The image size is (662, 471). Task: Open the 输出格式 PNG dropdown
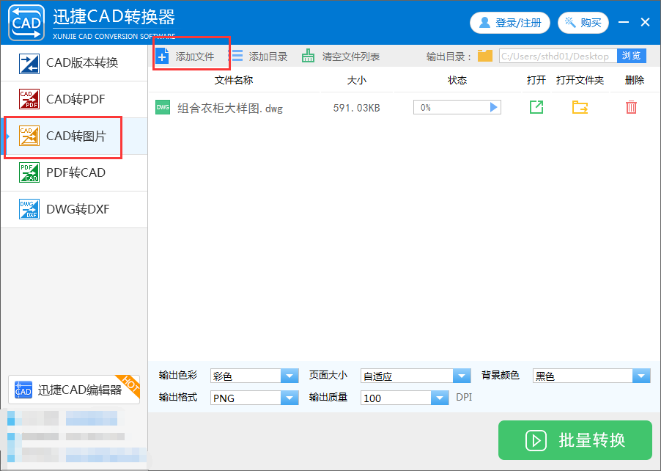pos(290,398)
